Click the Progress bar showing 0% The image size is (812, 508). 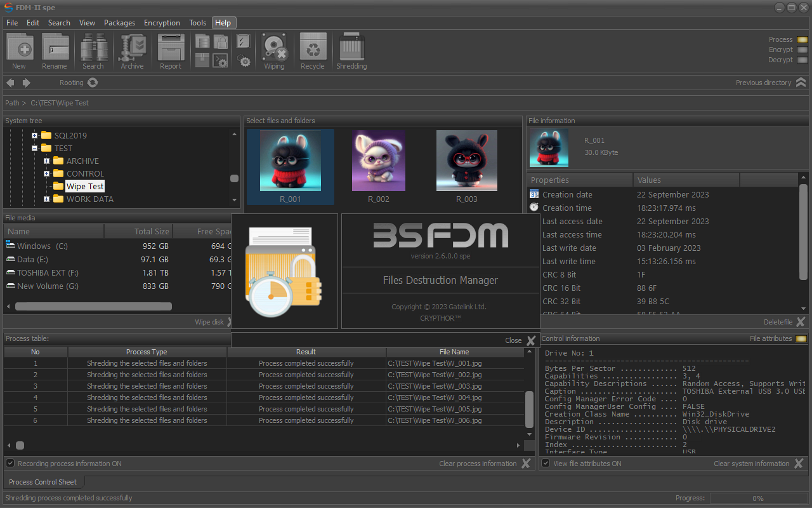click(x=757, y=498)
